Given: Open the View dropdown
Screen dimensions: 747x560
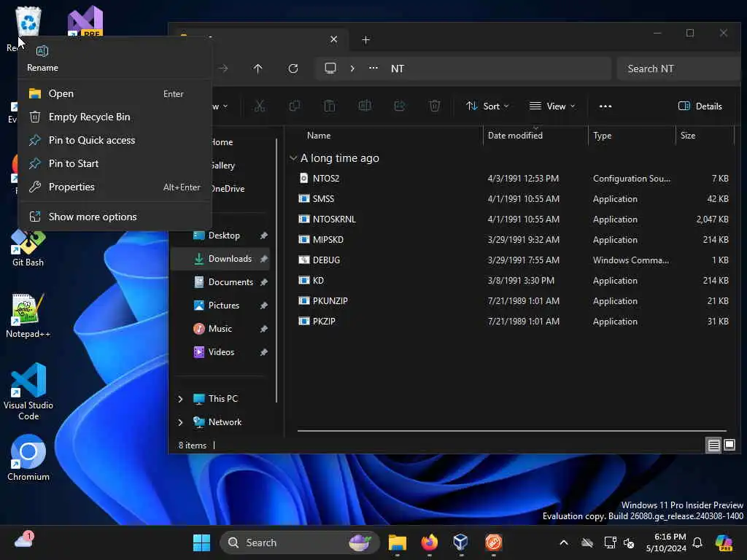Looking at the screenshot, I should tap(553, 106).
